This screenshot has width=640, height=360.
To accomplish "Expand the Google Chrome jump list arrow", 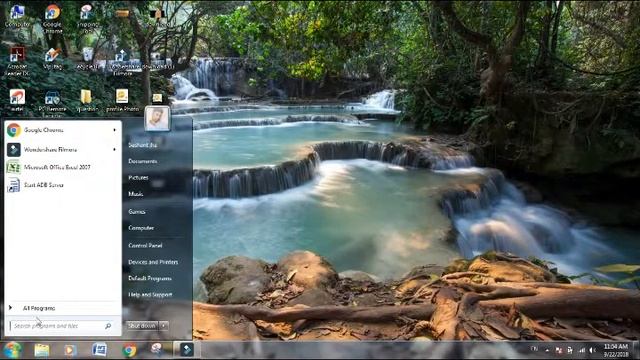I will coord(114,130).
